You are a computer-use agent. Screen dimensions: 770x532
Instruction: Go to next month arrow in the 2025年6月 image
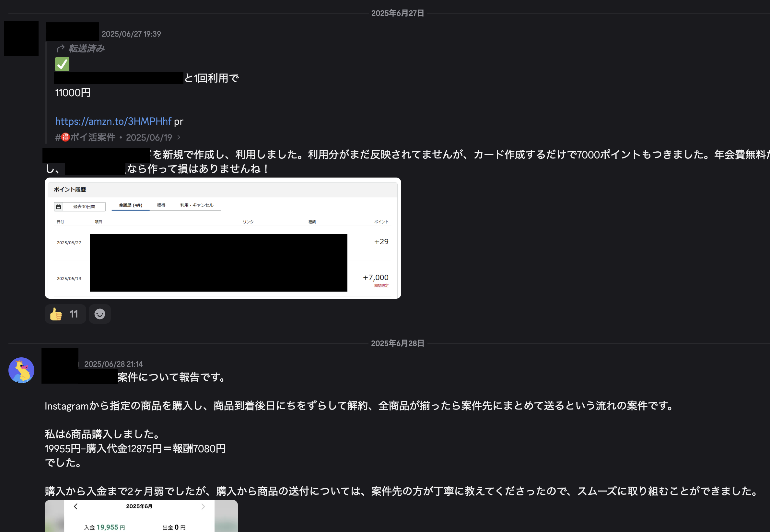coord(203,506)
